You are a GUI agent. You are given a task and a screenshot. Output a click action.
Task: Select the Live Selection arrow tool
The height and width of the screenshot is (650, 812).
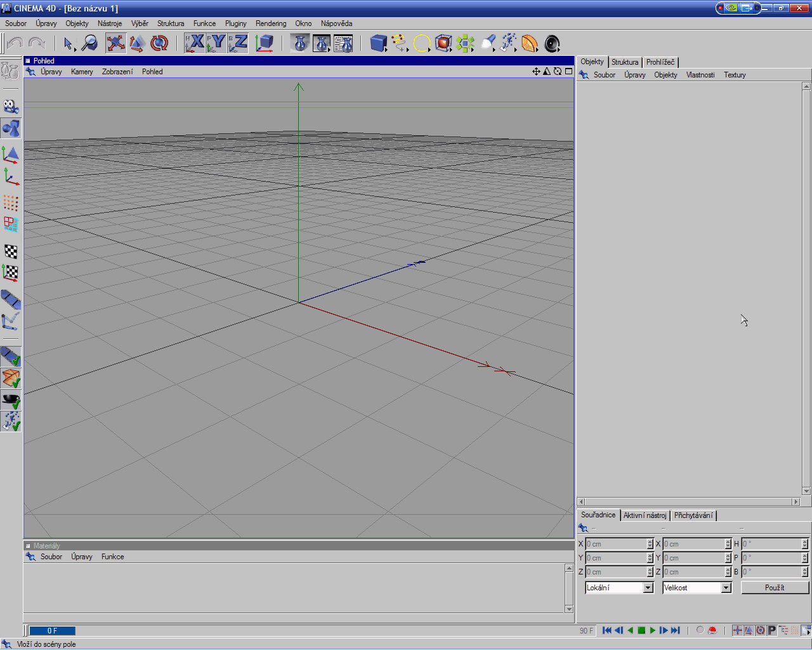tap(69, 43)
